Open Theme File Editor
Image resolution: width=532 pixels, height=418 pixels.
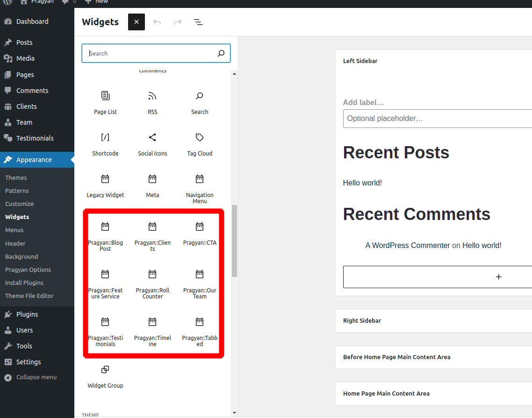click(29, 296)
